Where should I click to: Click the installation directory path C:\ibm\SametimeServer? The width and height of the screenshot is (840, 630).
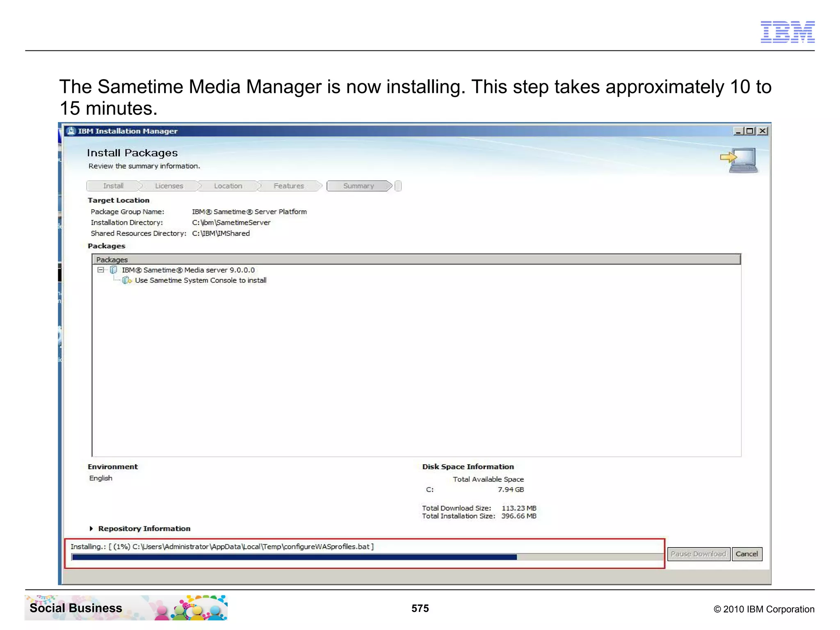point(231,222)
